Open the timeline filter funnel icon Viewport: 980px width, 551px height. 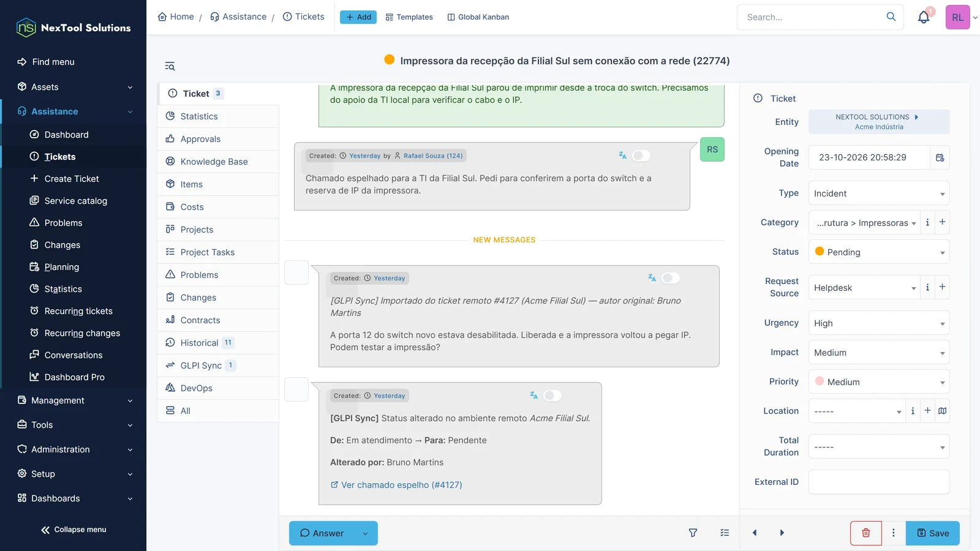point(693,533)
